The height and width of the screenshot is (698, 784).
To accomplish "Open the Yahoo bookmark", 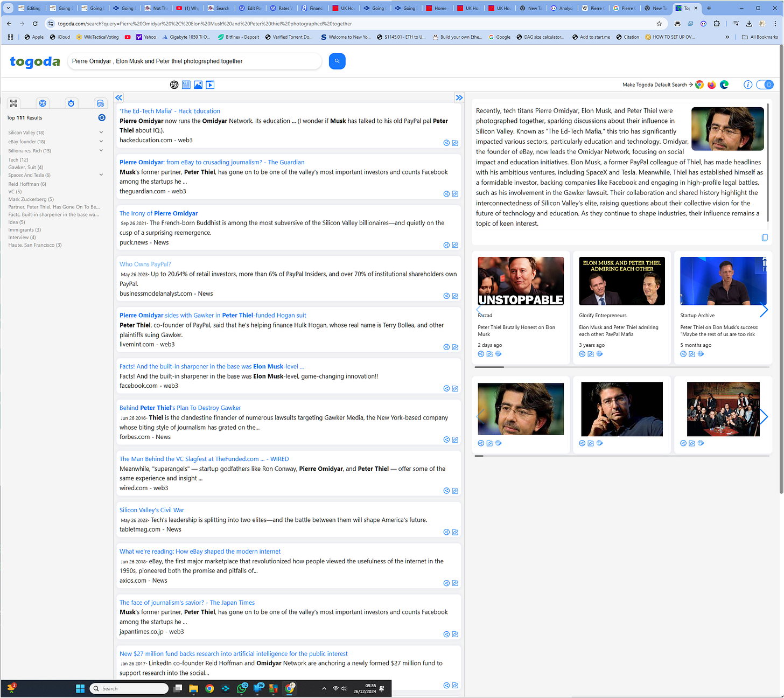I will [146, 37].
